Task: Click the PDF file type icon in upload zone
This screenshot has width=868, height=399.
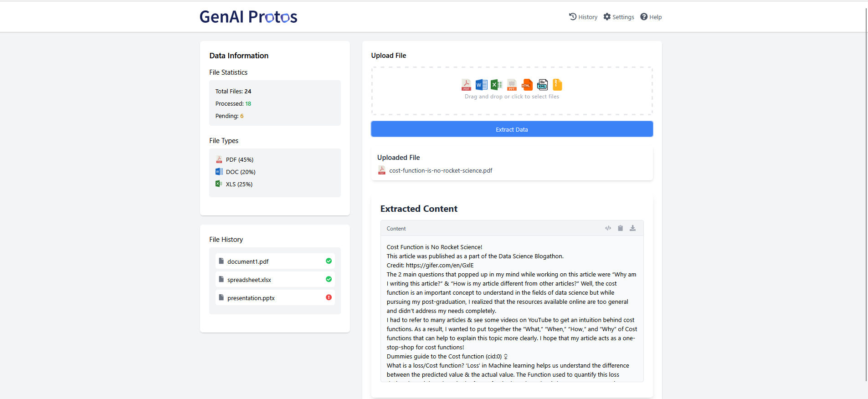Action: tap(466, 85)
